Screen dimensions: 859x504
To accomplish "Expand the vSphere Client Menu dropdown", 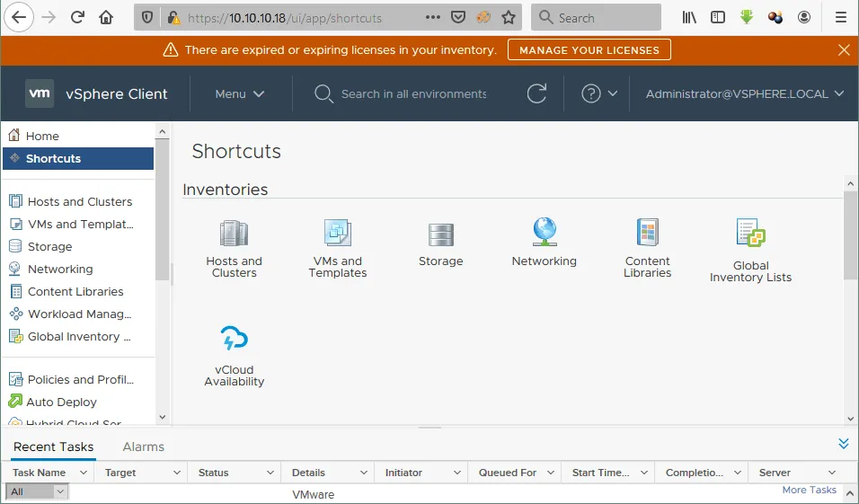I will tap(240, 93).
